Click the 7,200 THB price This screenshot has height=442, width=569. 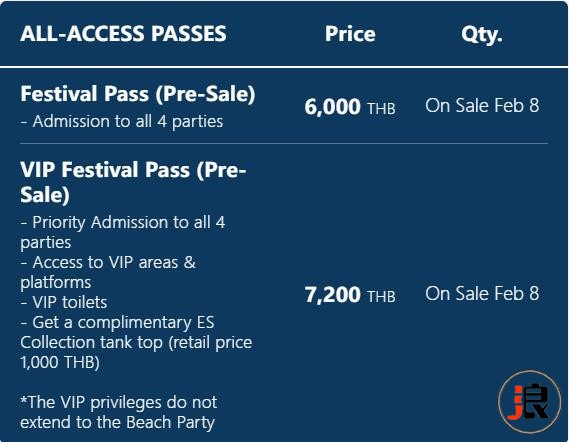350,295
